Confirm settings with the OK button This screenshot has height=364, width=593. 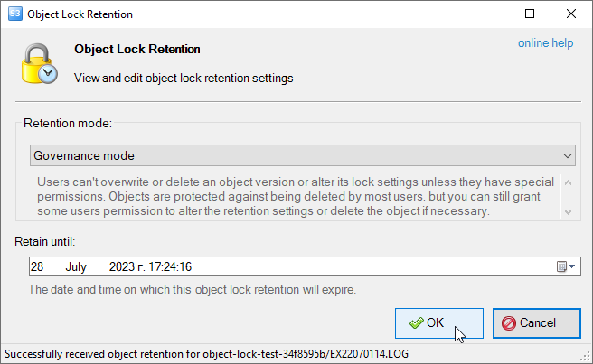[438, 322]
